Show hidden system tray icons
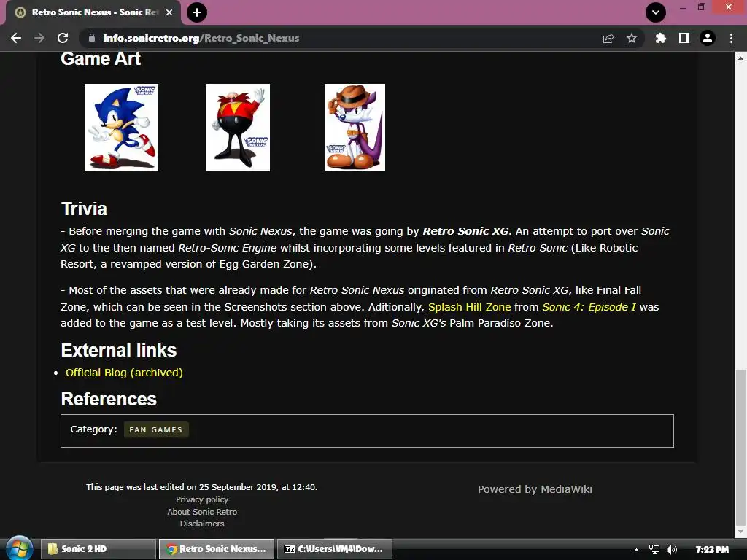 click(636, 550)
